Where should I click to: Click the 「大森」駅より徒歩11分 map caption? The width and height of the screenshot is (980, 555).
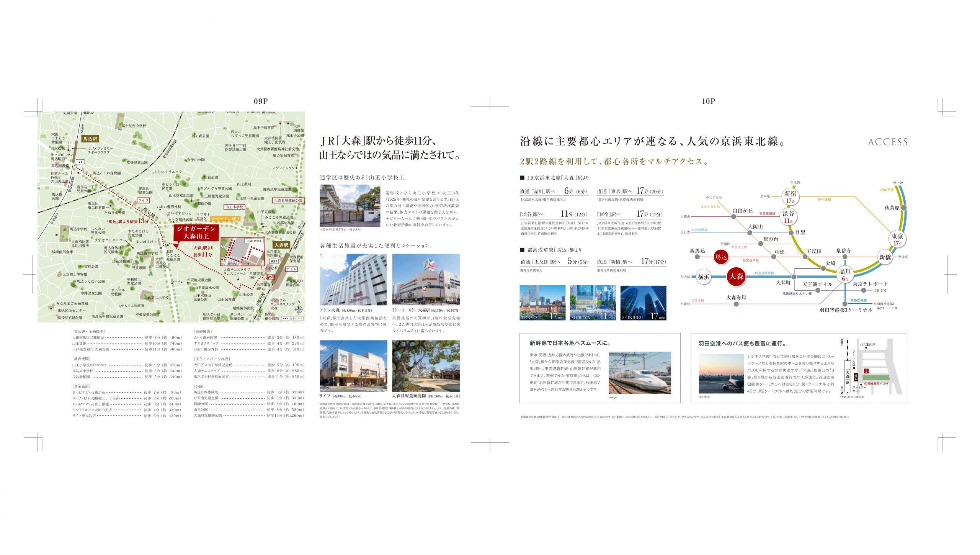203,251
